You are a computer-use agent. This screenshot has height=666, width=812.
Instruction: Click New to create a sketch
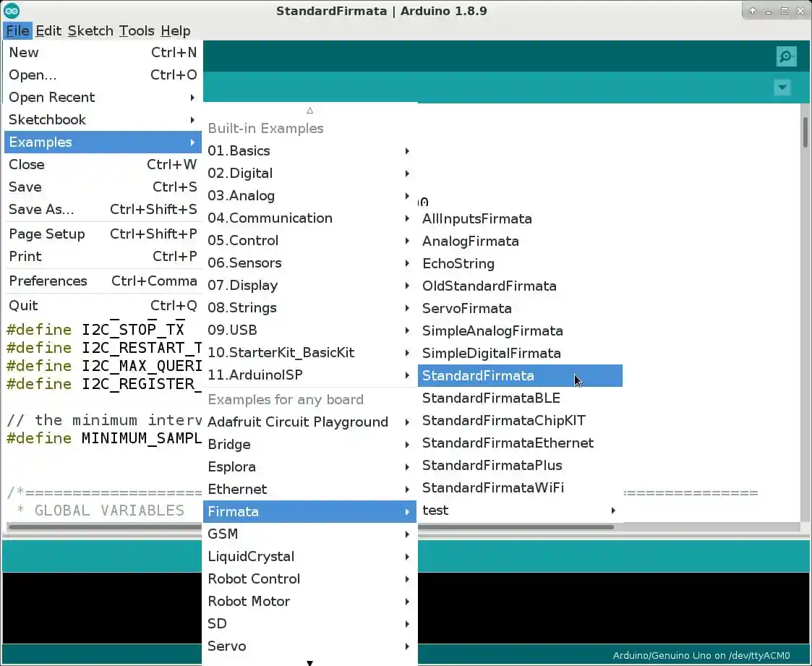(x=24, y=52)
